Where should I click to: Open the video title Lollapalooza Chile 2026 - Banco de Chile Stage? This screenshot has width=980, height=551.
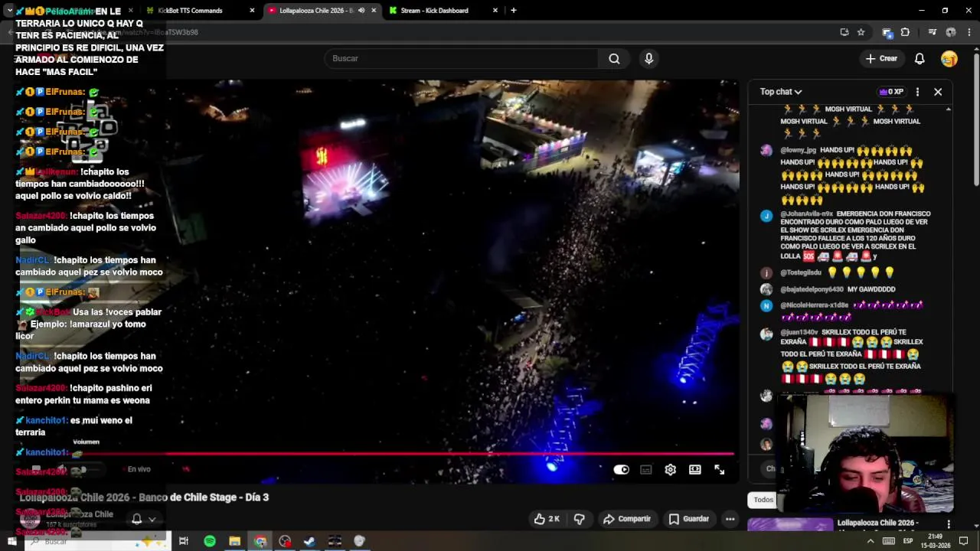[144, 497]
